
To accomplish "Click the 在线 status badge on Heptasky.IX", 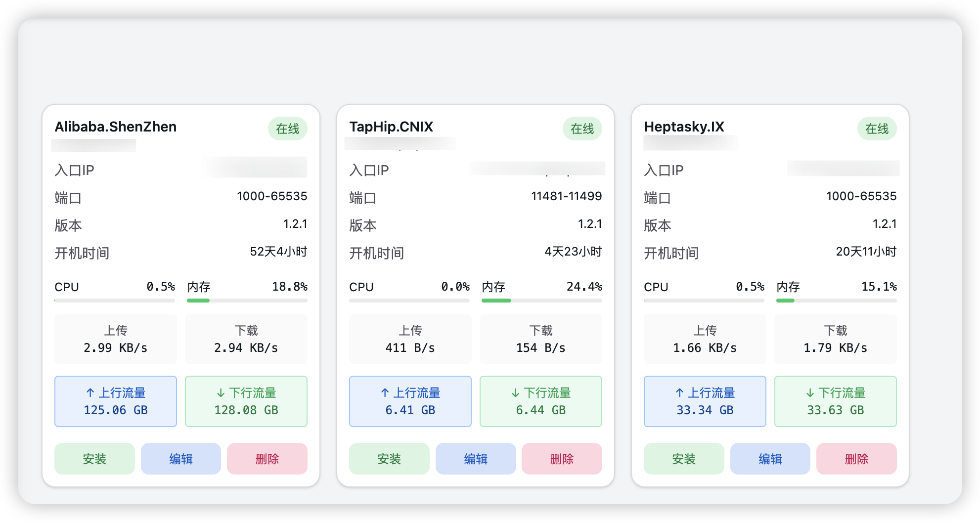I will [x=877, y=129].
